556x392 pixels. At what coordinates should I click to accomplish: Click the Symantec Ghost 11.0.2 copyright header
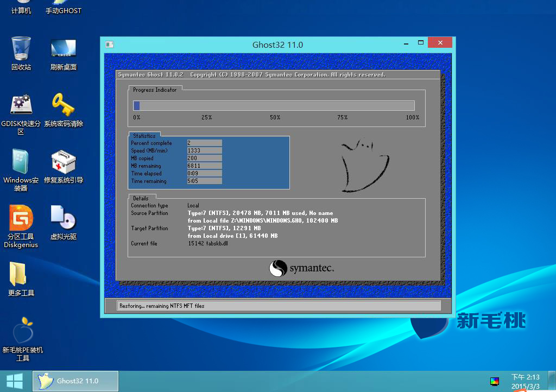pos(252,75)
